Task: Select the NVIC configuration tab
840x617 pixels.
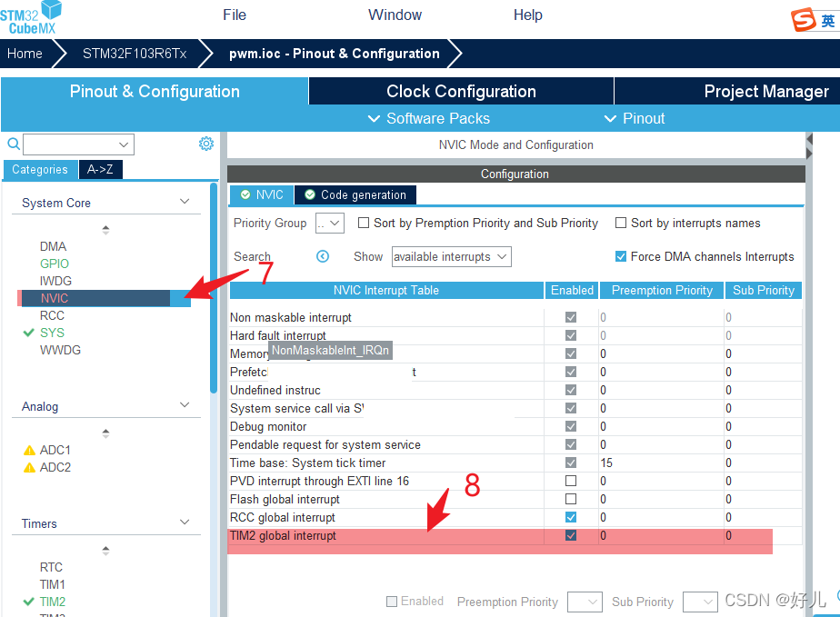Action: (x=262, y=195)
